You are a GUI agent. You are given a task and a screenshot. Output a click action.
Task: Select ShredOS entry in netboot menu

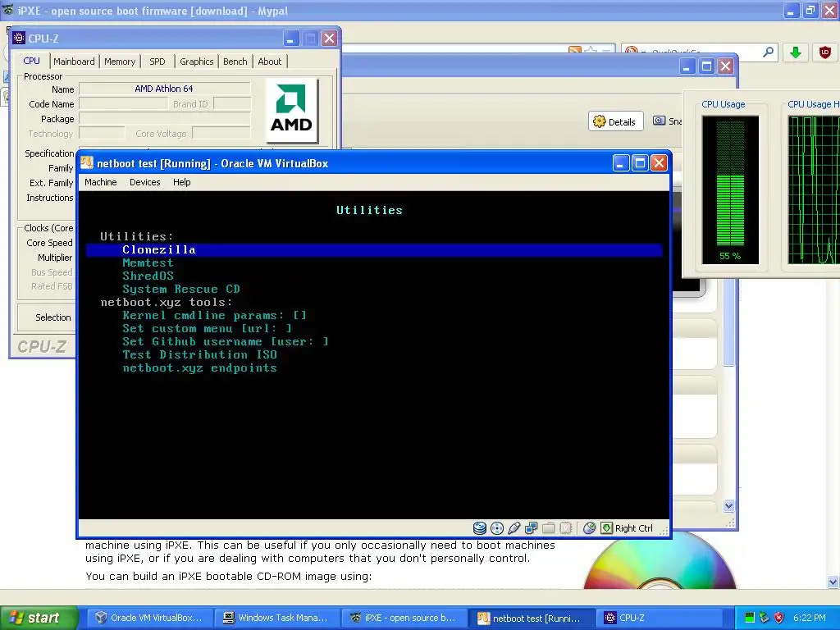148,276
